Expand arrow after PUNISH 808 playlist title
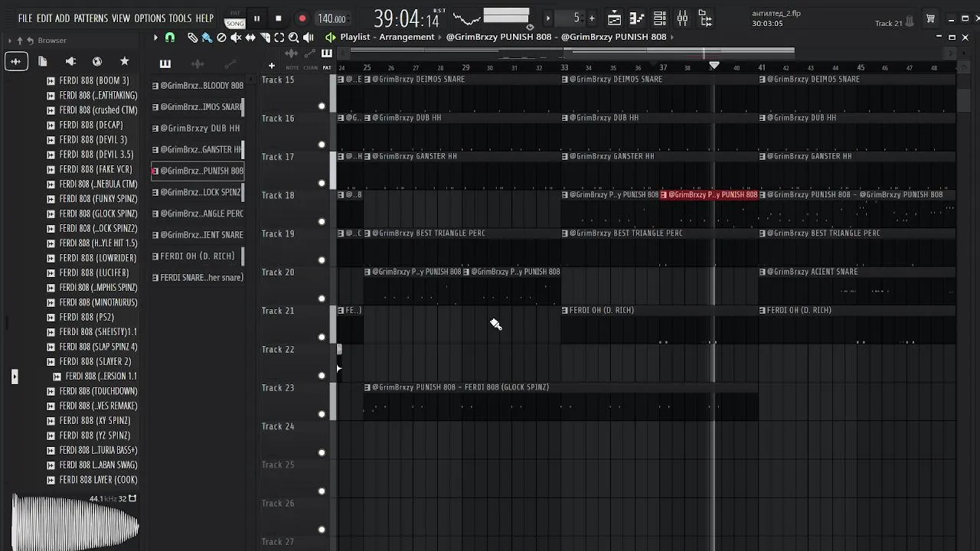 (x=672, y=37)
